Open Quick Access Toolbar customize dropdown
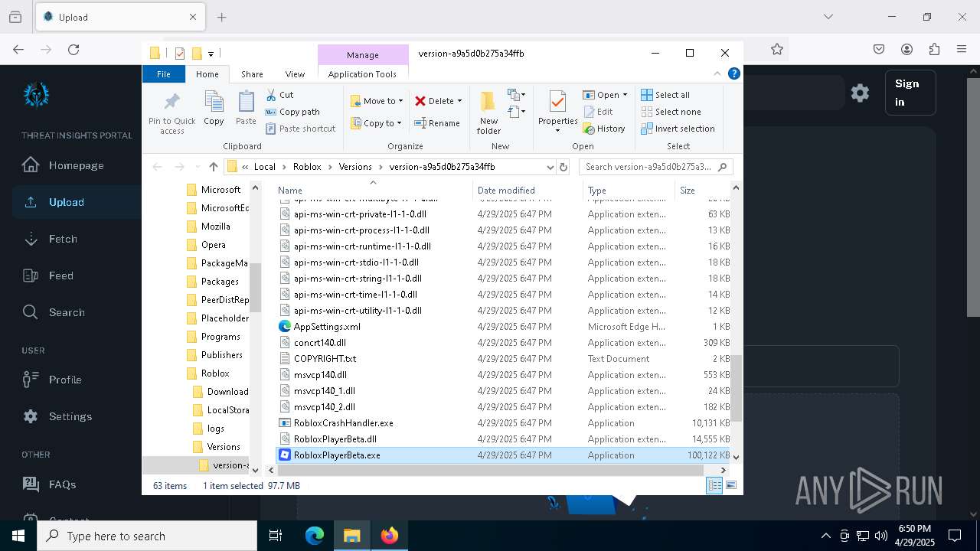980x551 pixels. point(211,54)
